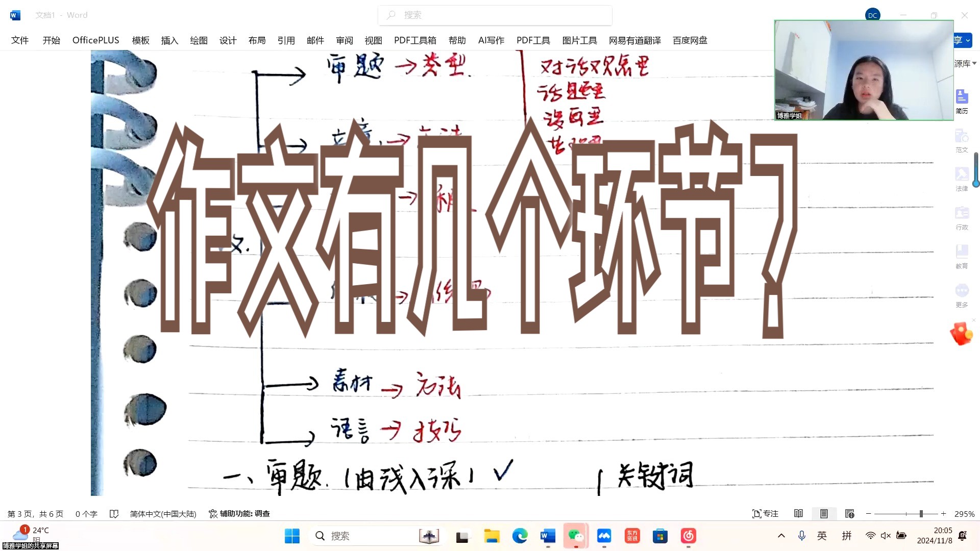Switch to Web Layout view
980x551 pixels.
tap(849, 514)
